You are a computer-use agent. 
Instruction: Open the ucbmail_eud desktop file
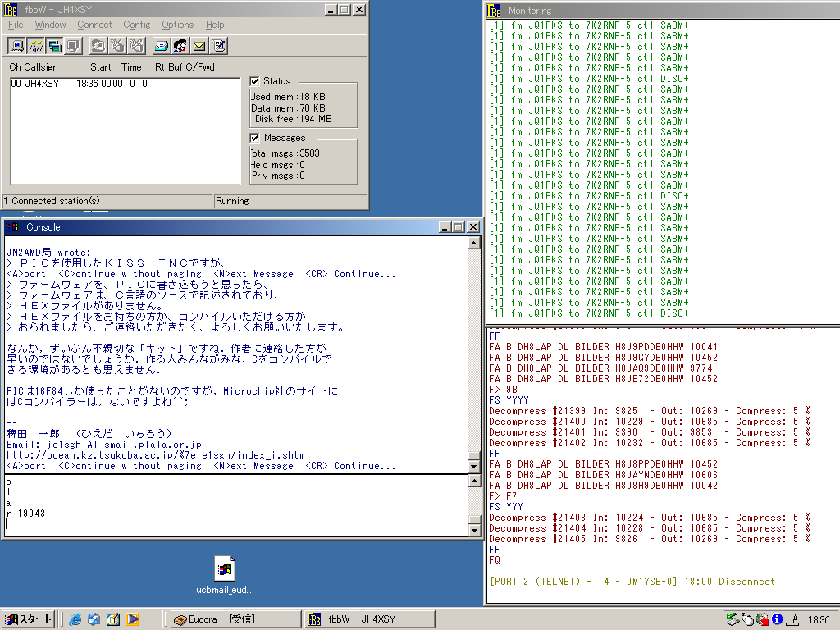point(225,575)
